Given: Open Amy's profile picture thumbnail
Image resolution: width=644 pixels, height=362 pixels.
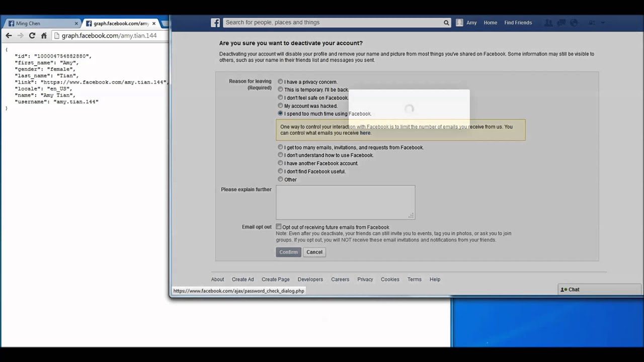Looking at the screenshot, I should pyautogui.click(x=459, y=23).
